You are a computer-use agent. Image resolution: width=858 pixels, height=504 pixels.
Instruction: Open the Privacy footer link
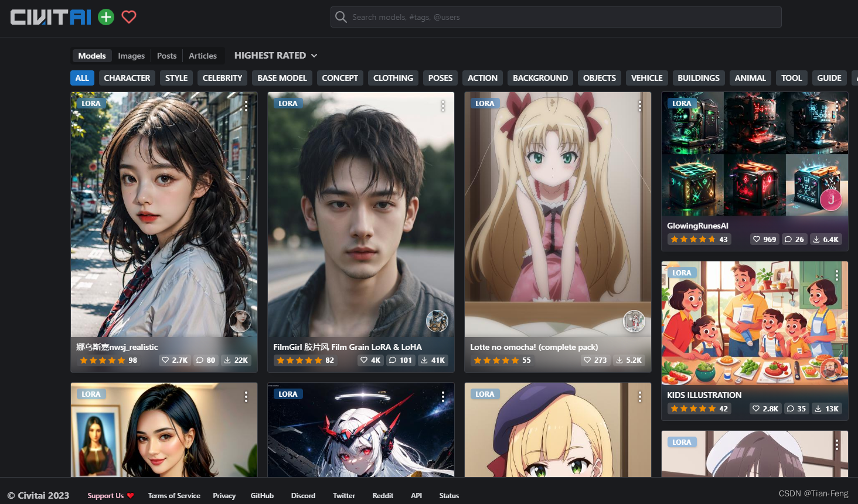pos(224,496)
